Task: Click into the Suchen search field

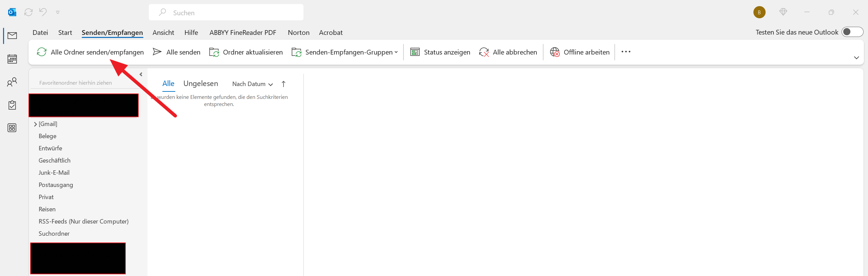Action: 226,13
